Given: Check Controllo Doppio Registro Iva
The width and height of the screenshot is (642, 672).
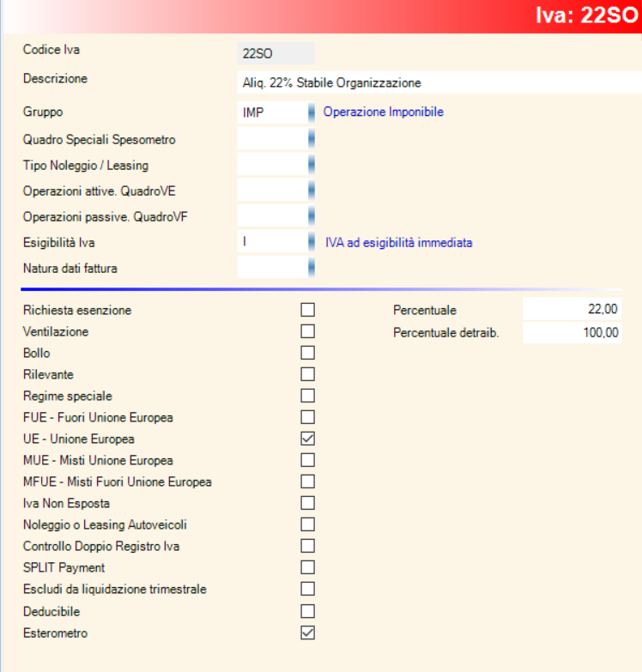Looking at the screenshot, I should (308, 546).
